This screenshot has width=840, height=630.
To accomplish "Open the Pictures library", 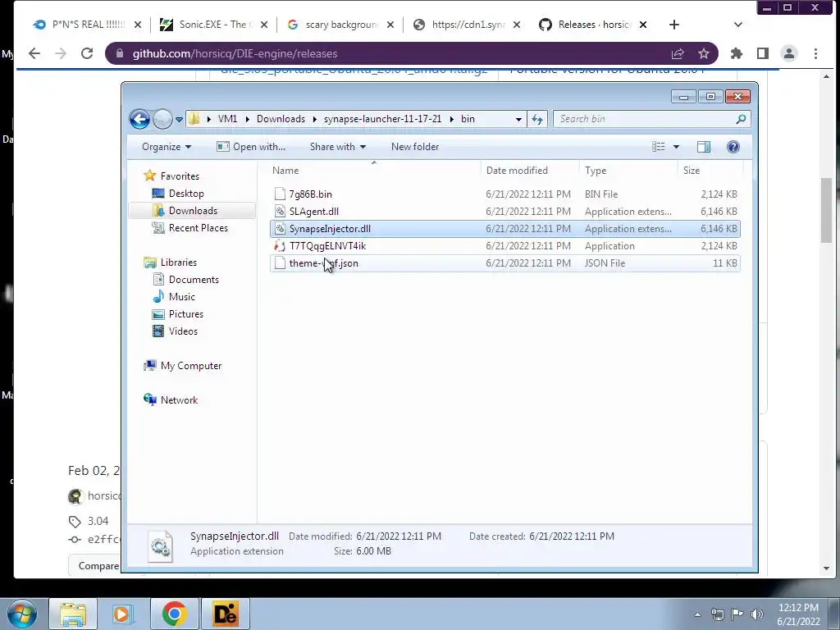I will [x=186, y=314].
